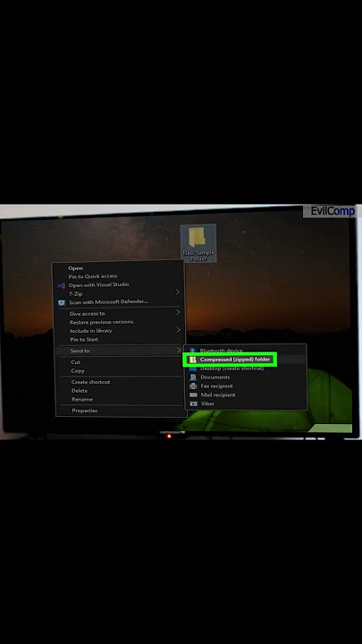Image resolution: width=362 pixels, height=644 pixels.
Task: Expand the Send to submenu arrow
Action: 179,350
